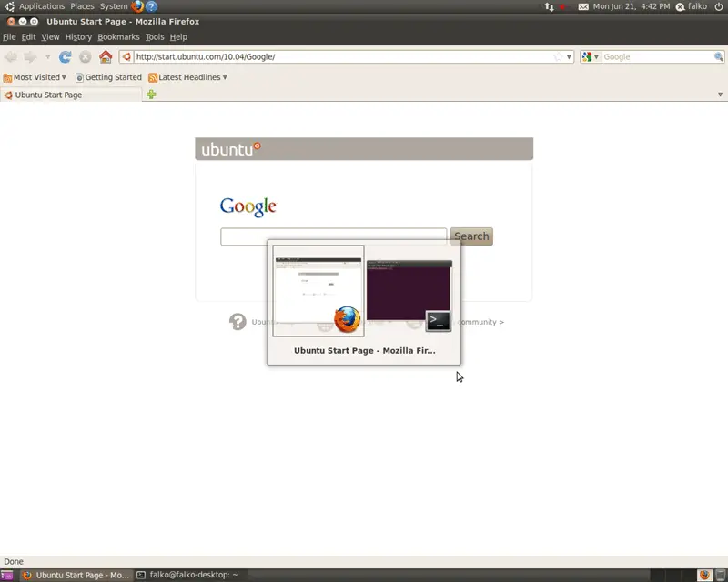The width and height of the screenshot is (728, 582).
Task: Open the Firefox Help menu
Action: tap(178, 37)
